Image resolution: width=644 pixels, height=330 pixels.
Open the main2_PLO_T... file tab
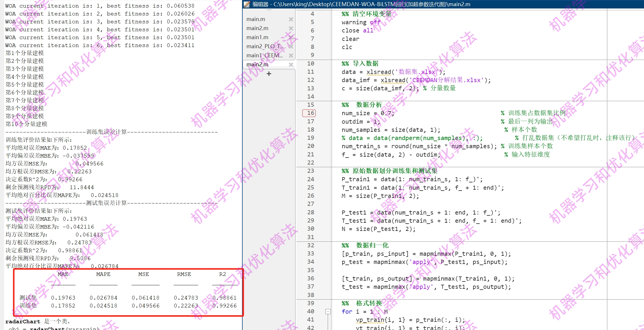point(265,46)
